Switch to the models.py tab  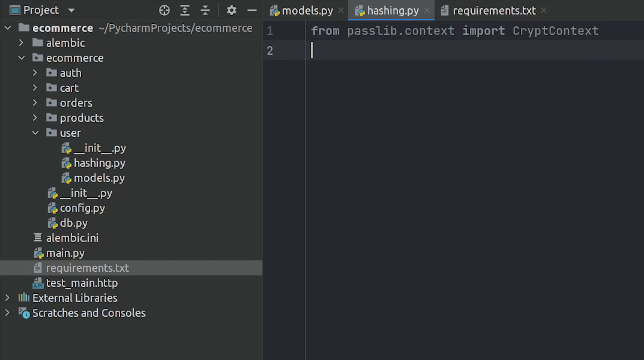(x=307, y=11)
